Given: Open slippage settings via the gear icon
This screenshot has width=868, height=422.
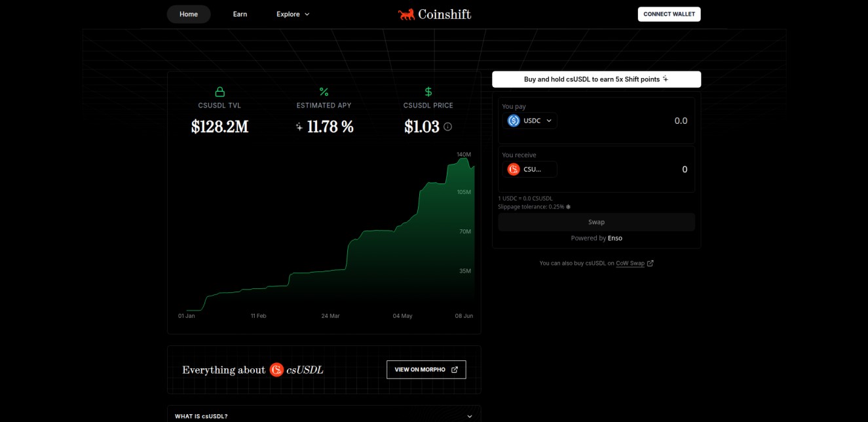Looking at the screenshot, I should coord(569,206).
